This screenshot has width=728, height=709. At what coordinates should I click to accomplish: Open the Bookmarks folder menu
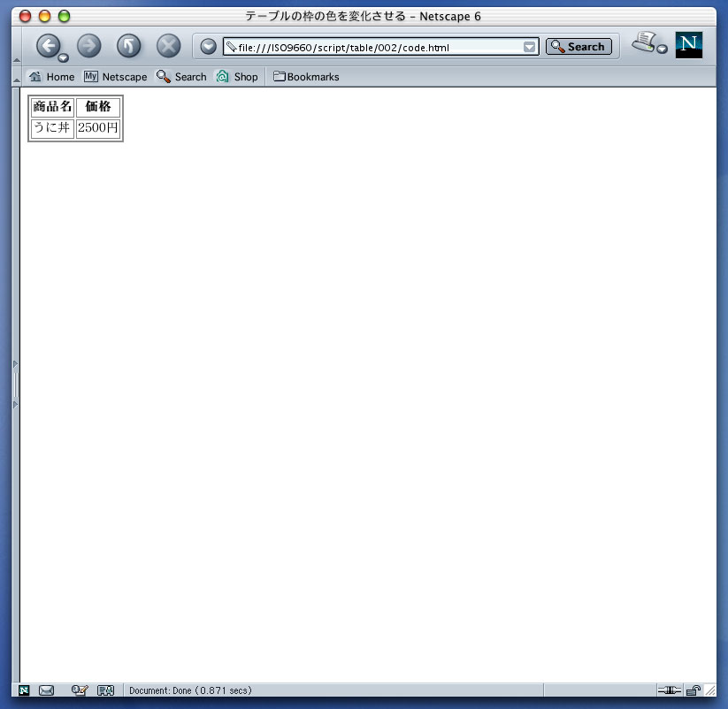(306, 77)
